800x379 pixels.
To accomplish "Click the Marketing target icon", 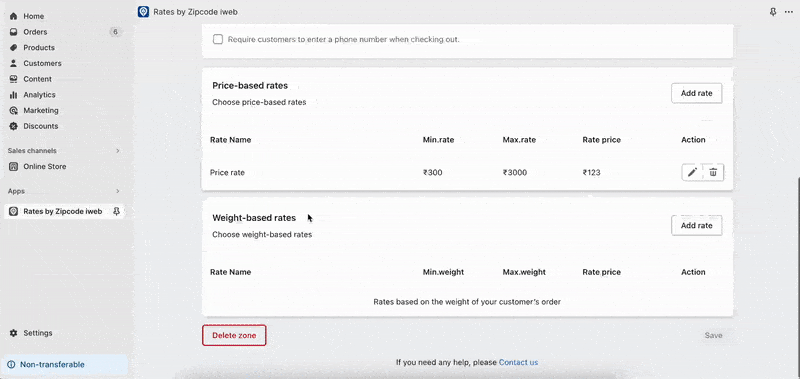I will click(x=14, y=111).
